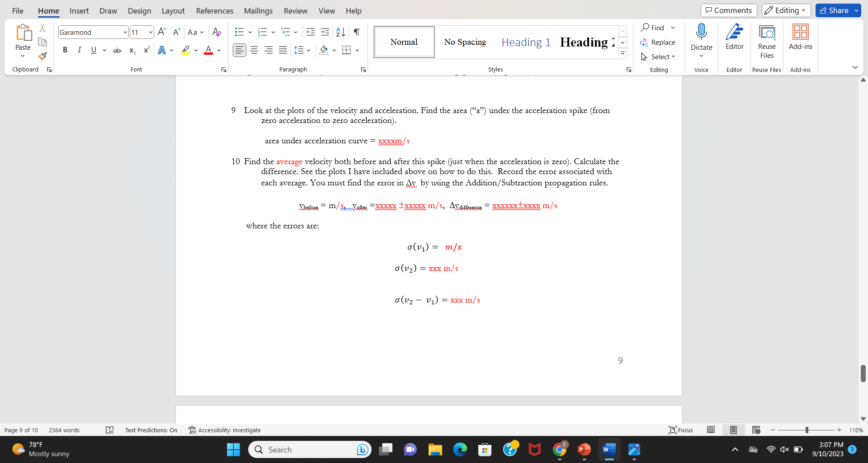Open the Review tab

click(296, 11)
